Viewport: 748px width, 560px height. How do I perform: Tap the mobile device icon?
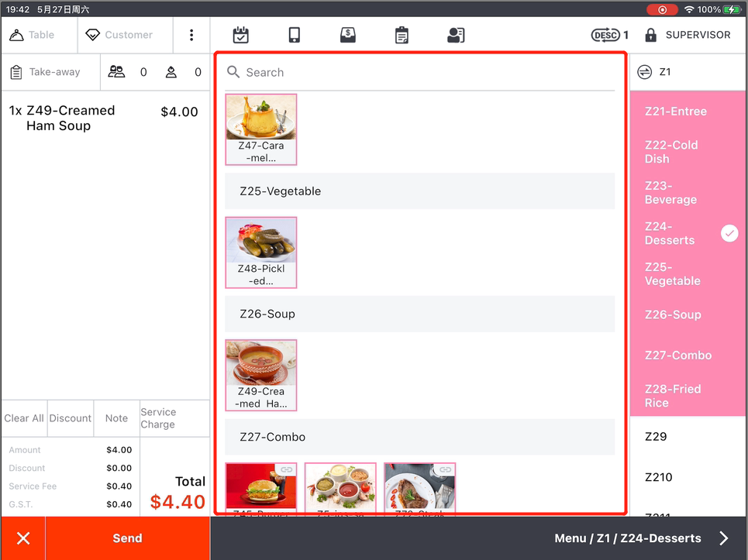coord(295,35)
